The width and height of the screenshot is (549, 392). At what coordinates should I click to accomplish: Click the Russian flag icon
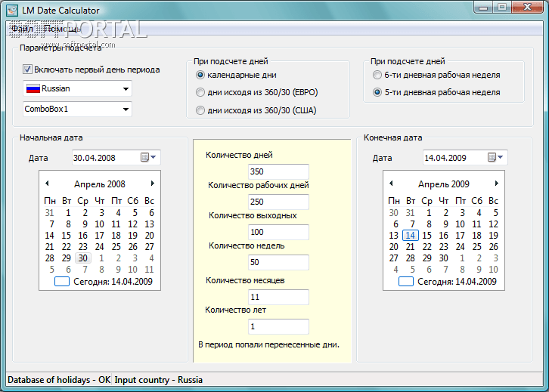33,89
